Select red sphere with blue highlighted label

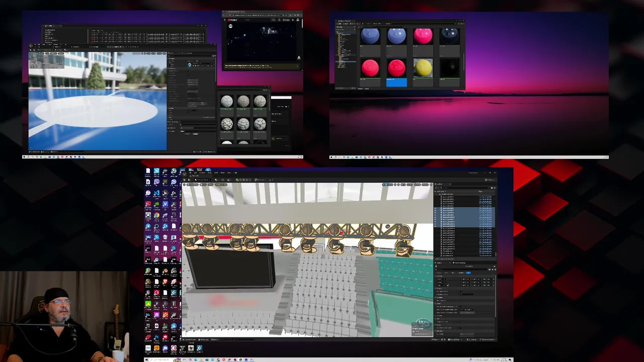[x=396, y=68]
